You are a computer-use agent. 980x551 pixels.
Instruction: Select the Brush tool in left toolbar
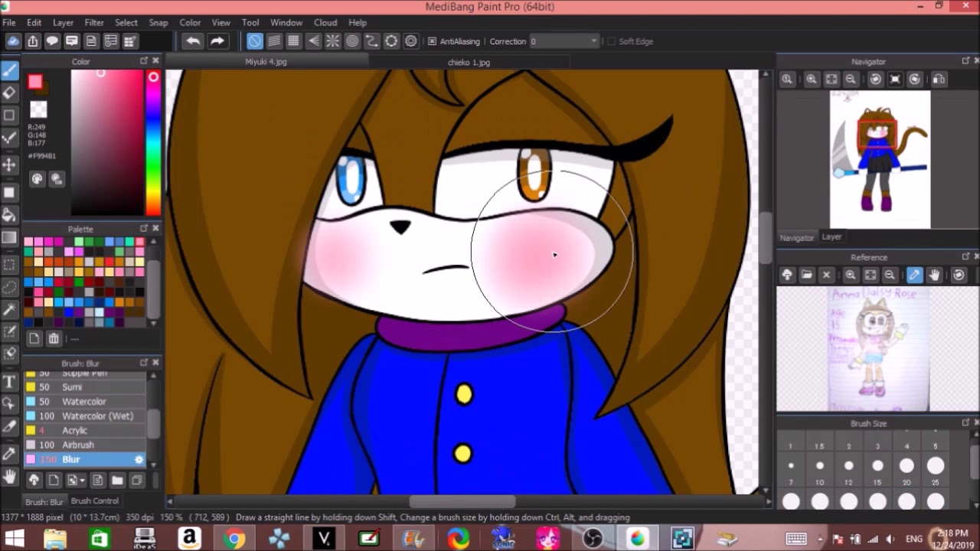tap(9, 70)
